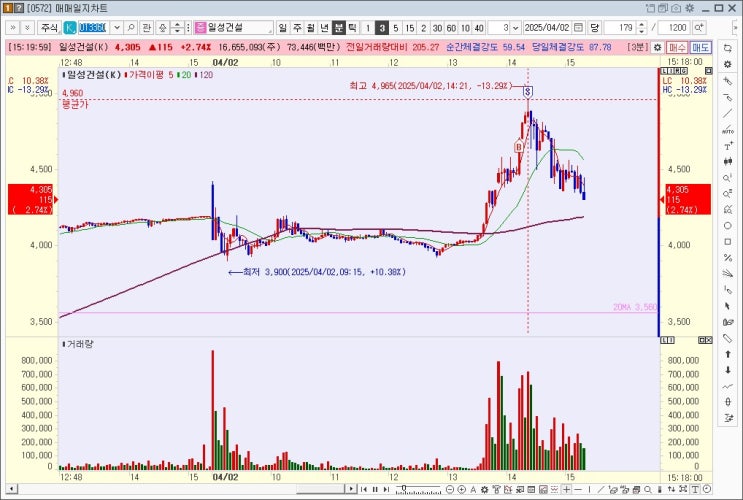This screenshot has width=743, height=500.
Task: Skip to the first bar playback button
Action: [363, 489]
